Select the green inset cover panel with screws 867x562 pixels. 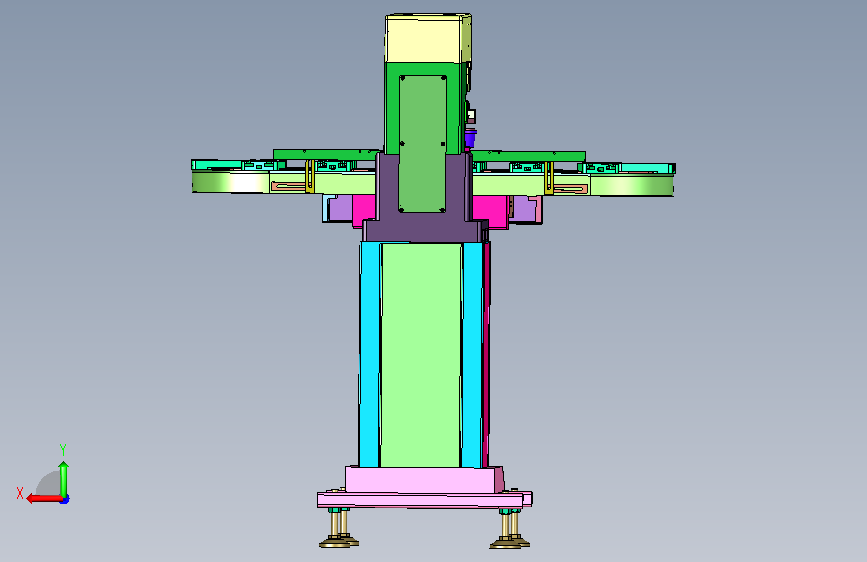(422, 144)
